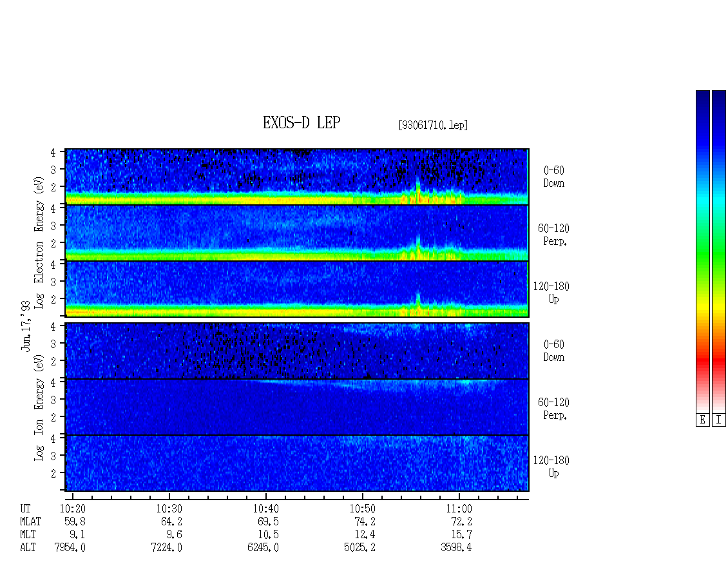Click the ALT value 5025.2

pos(360,548)
